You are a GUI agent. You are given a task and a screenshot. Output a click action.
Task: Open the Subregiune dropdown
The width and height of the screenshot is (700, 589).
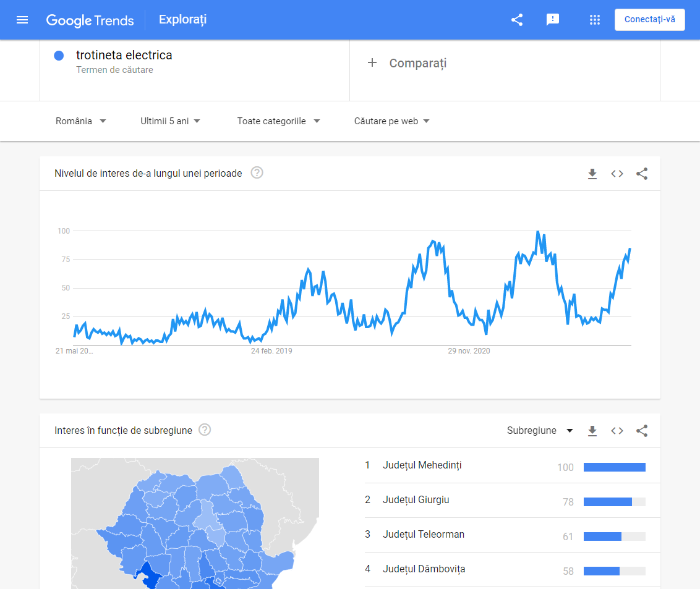pos(540,431)
